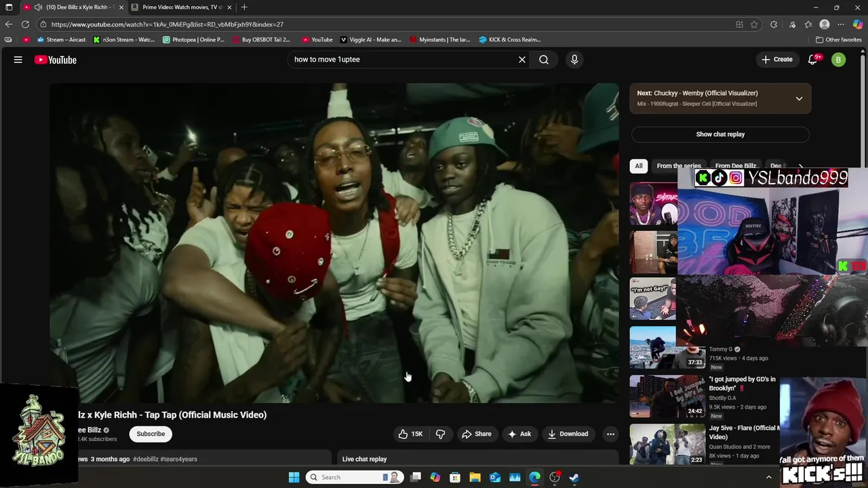
Task: Show hidden system tray icons
Action: (x=768, y=477)
